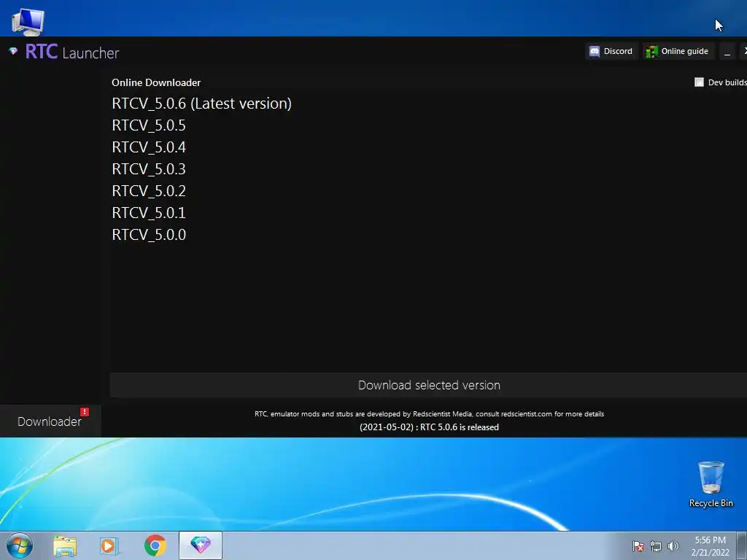Click the network tray icon
The image size is (747, 560).
coord(656,546)
